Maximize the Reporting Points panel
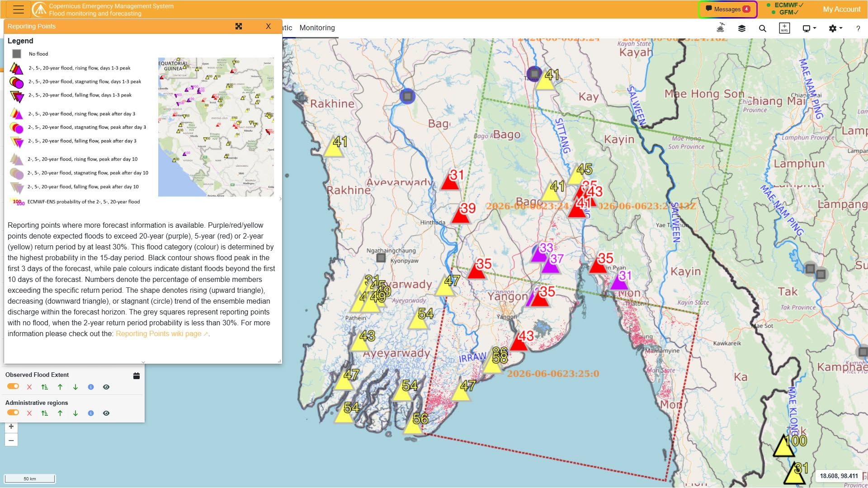868x488 pixels. pyautogui.click(x=239, y=26)
